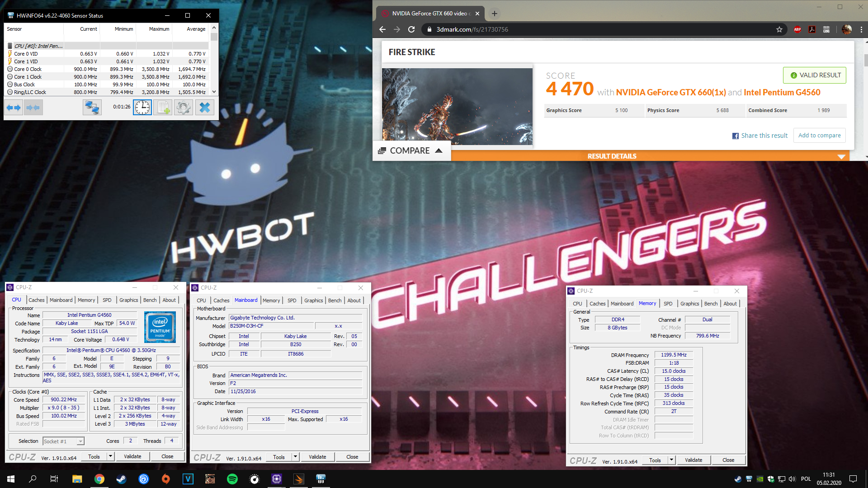Open Windows notification center

(853, 479)
